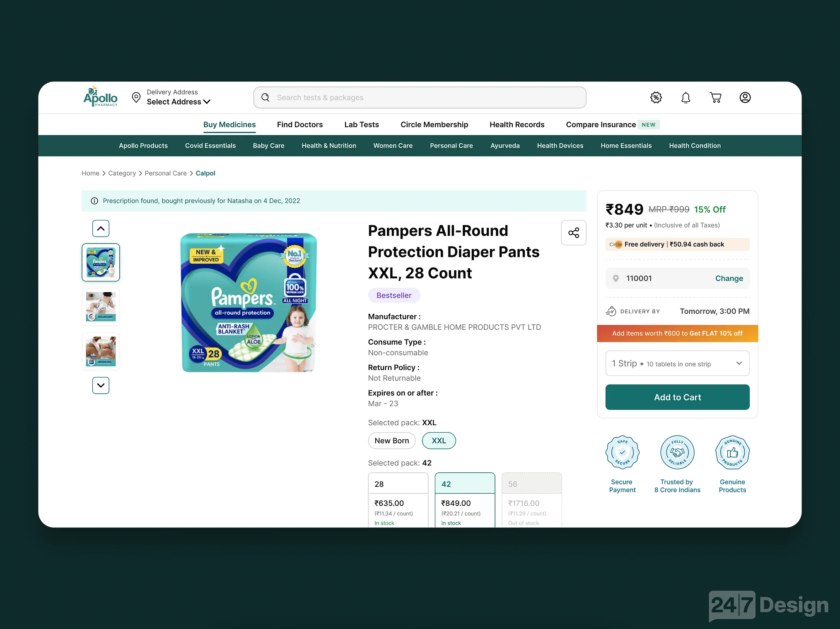Open the shopping cart icon
This screenshot has height=629, width=840.
pyautogui.click(x=715, y=97)
